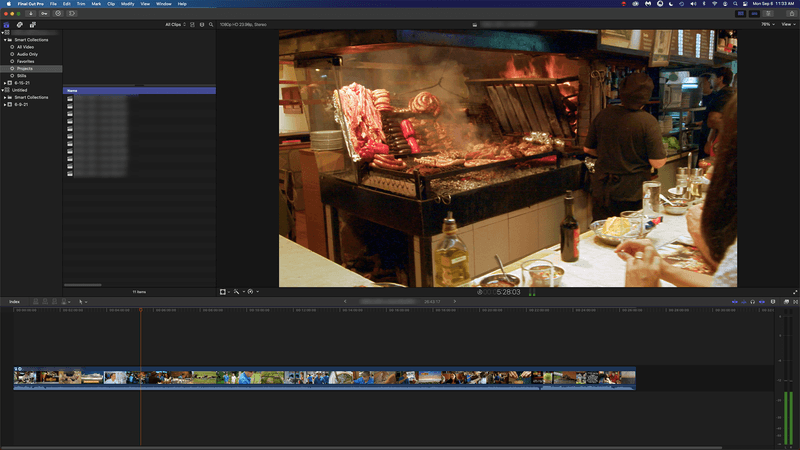
Task: Open the Mark menu
Action: (x=96, y=4)
